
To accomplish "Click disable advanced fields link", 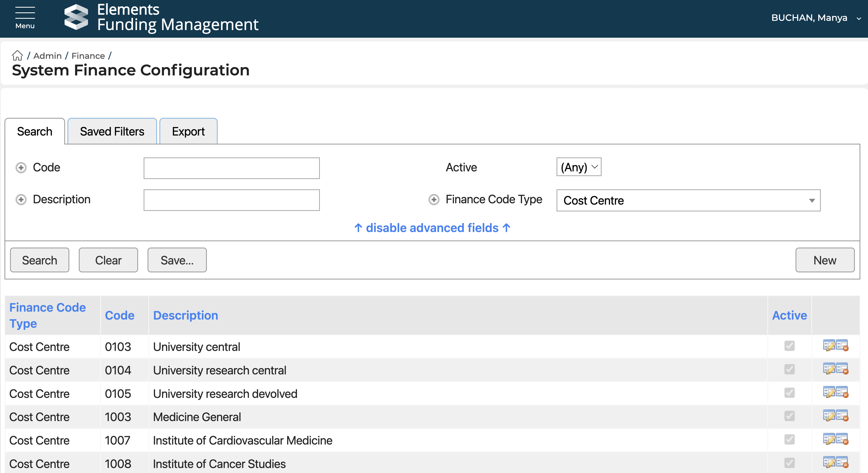I will tap(432, 228).
